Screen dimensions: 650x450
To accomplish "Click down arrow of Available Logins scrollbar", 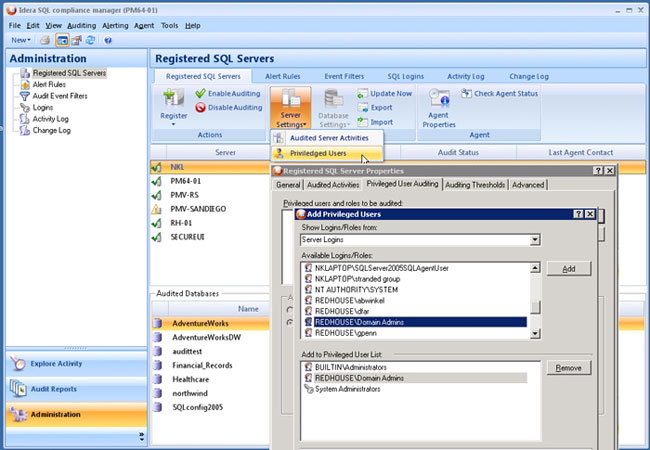I will (x=535, y=333).
